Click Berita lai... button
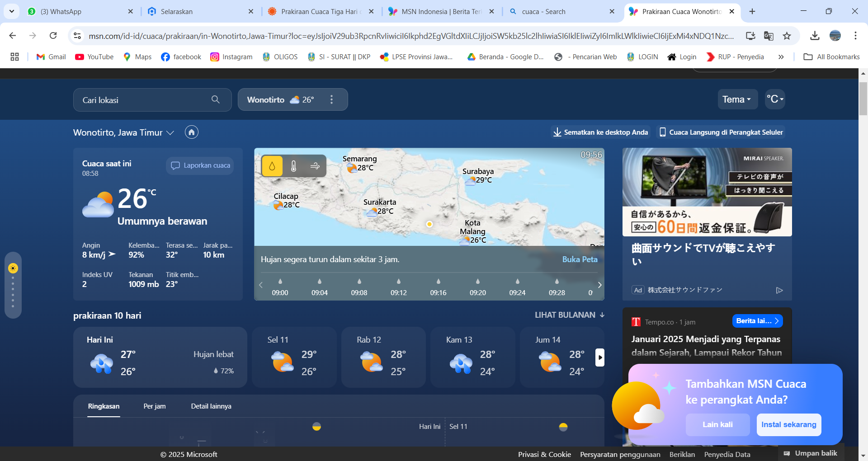This screenshot has width=868, height=461. pos(758,321)
